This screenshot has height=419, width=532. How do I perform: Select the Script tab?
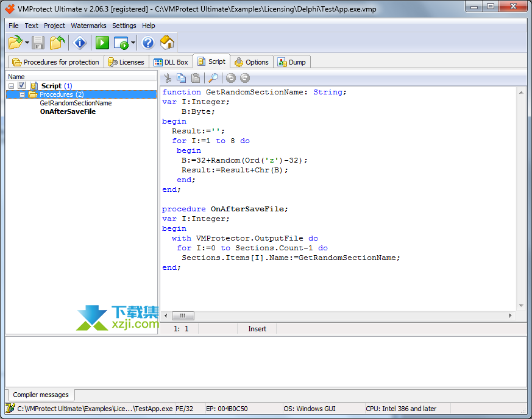click(x=211, y=62)
